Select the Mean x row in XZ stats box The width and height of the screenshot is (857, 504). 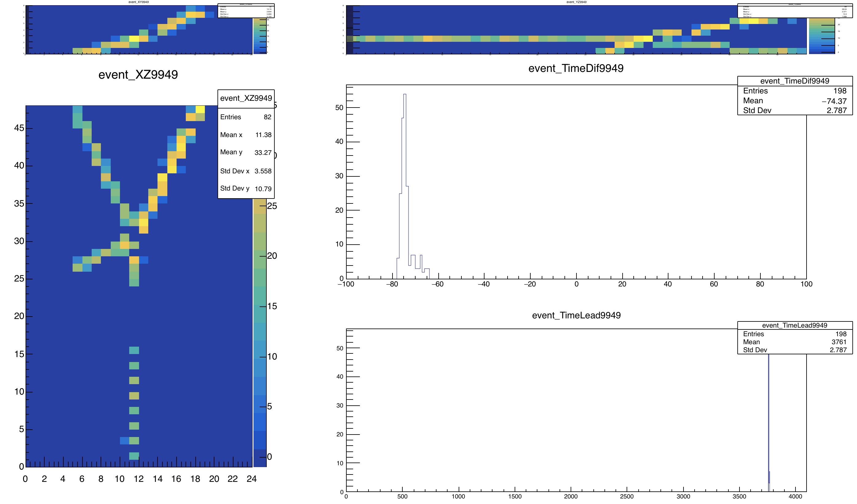[x=246, y=135]
